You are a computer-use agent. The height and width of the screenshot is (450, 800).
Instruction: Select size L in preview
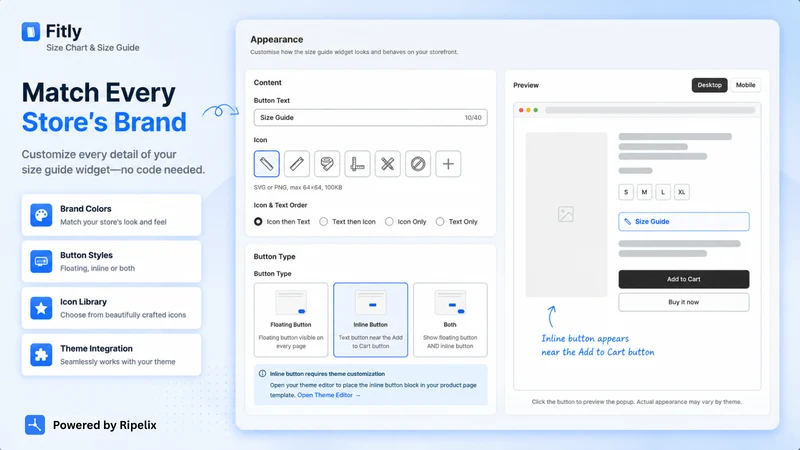663,192
